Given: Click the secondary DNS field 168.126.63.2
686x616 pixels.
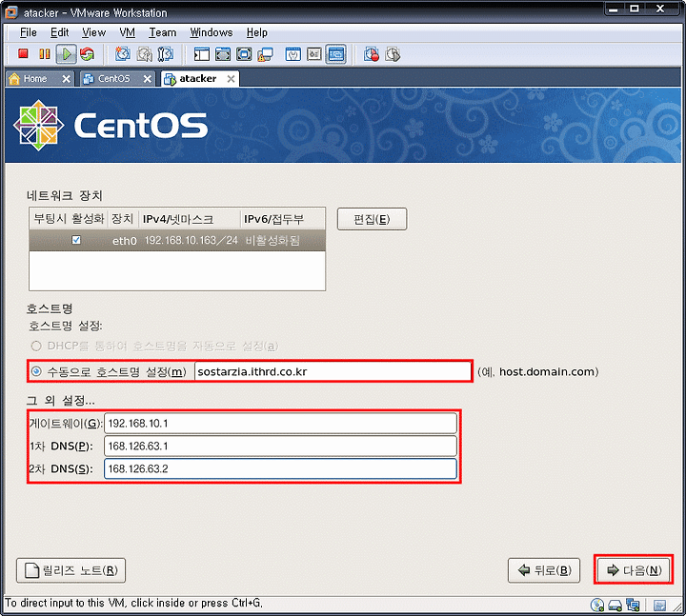Looking at the screenshot, I should click(x=280, y=468).
